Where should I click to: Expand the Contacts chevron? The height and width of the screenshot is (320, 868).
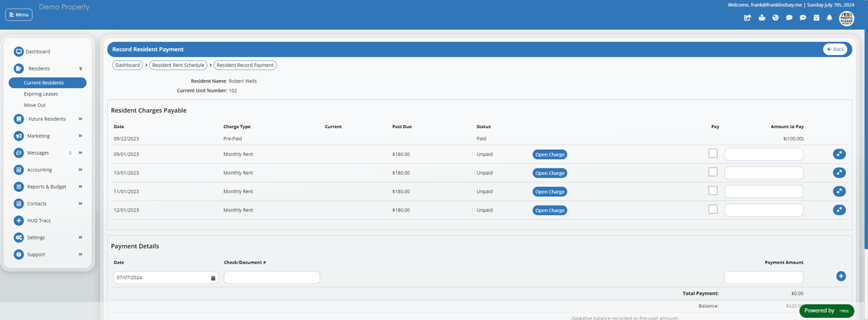click(x=80, y=204)
